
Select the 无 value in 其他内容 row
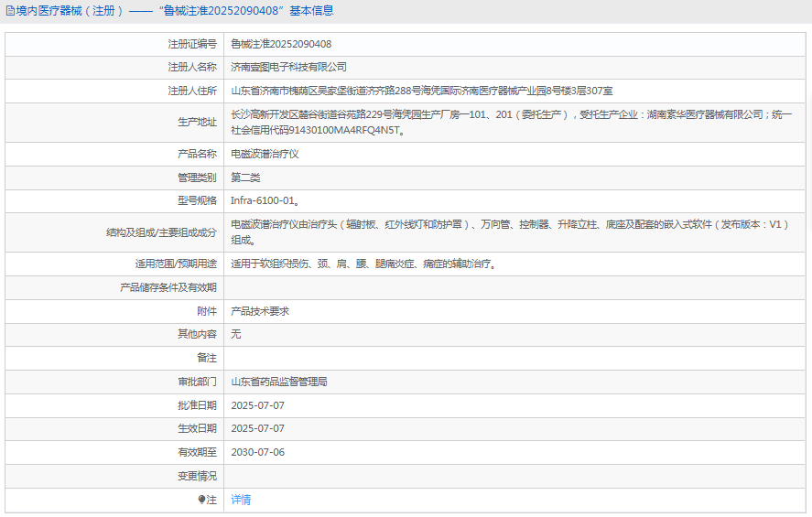pyautogui.click(x=235, y=334)
